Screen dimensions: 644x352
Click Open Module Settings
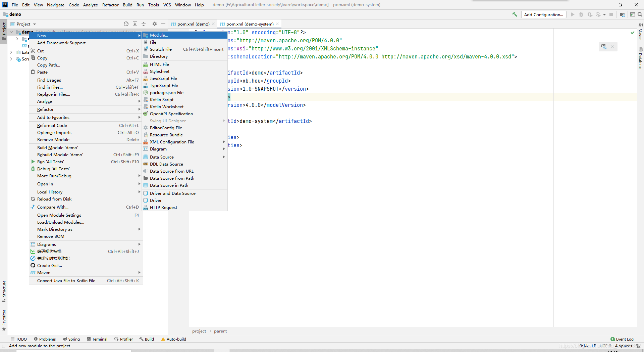click(86, 215)
